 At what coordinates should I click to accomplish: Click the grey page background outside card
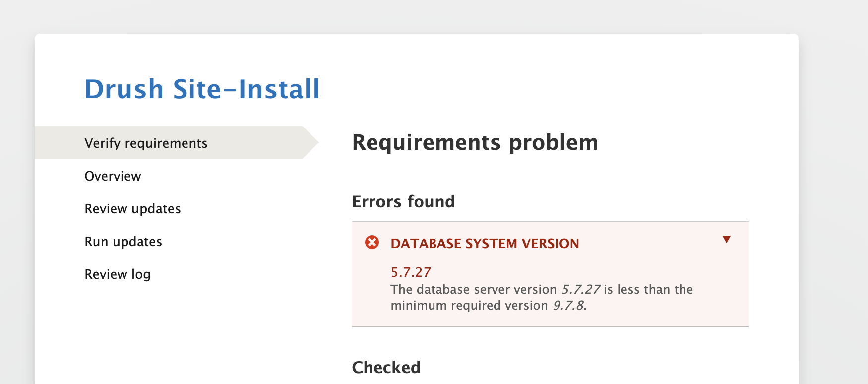click(x=833, y=198)
